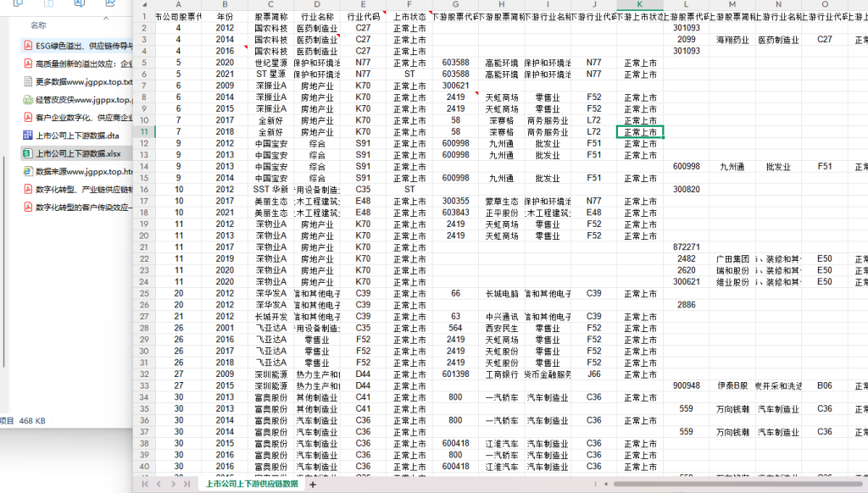
Task: Click the text file icon for 更多数据www.jgppx.top.txt
Action: 28,82
